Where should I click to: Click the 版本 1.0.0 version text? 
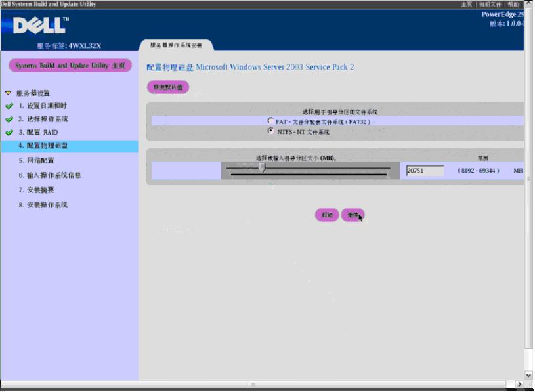point(507,24)
